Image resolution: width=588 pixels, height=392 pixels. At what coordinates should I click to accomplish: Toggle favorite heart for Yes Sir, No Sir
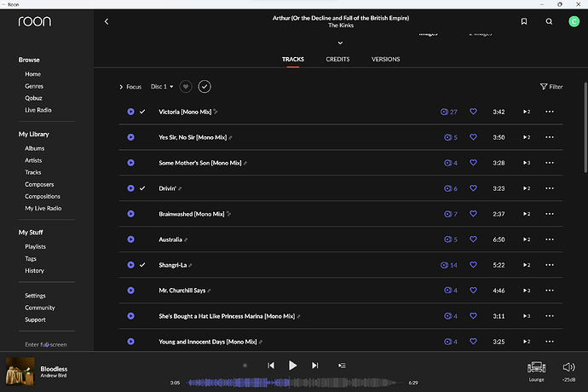[x=473, y=137]
